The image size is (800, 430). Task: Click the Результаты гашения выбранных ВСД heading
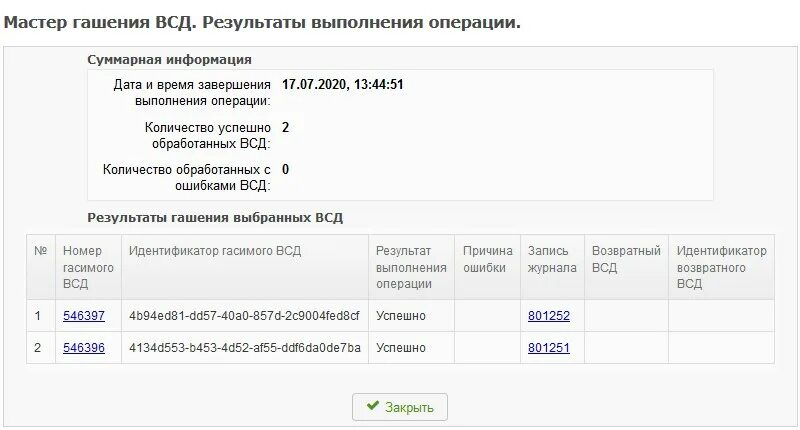pyautogui.click(x=215, y=217)
